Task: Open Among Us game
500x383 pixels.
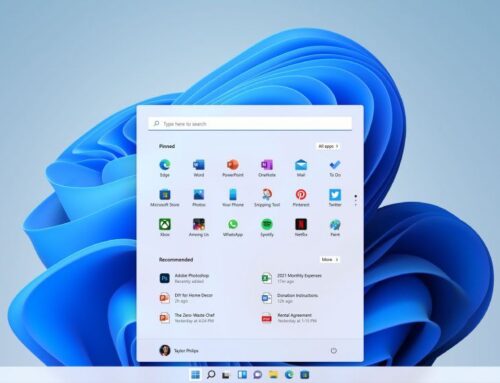Action: [199, 228]
